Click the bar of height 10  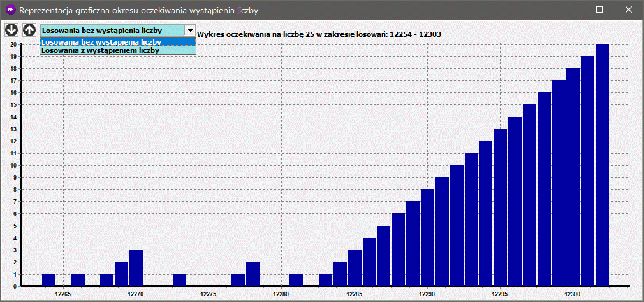tap(457, 226)
